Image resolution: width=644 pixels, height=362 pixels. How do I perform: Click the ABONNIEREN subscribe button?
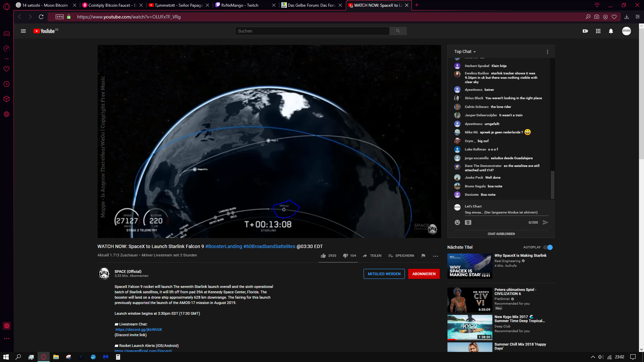pos(424,274)
